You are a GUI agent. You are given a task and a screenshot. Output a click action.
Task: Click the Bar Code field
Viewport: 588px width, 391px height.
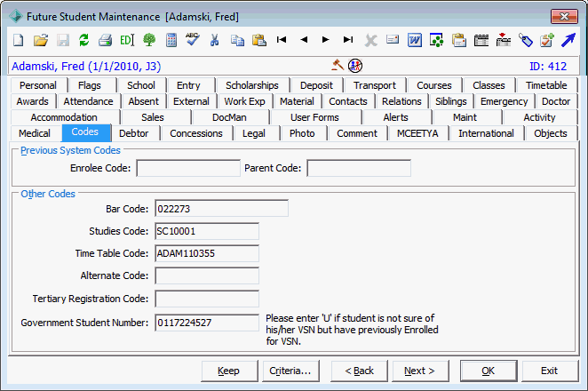[222, 209]
